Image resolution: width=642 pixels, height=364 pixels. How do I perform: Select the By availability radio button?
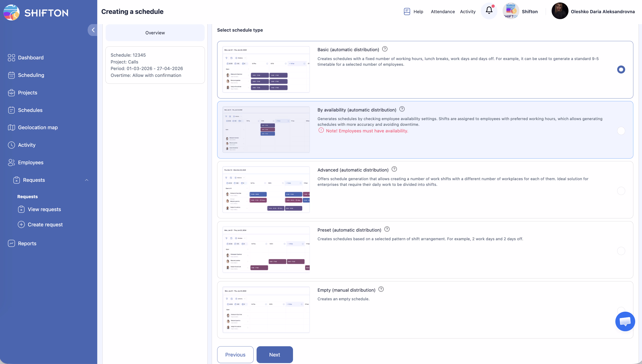[621, 131]
